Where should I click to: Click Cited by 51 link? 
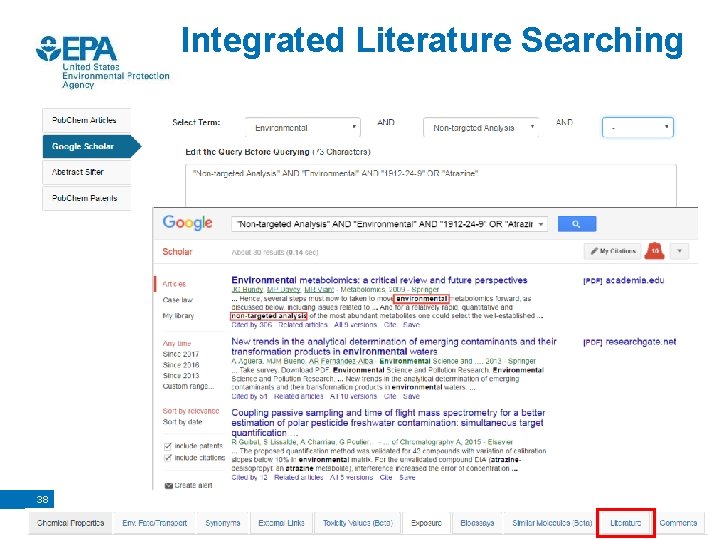pos(249,396)
